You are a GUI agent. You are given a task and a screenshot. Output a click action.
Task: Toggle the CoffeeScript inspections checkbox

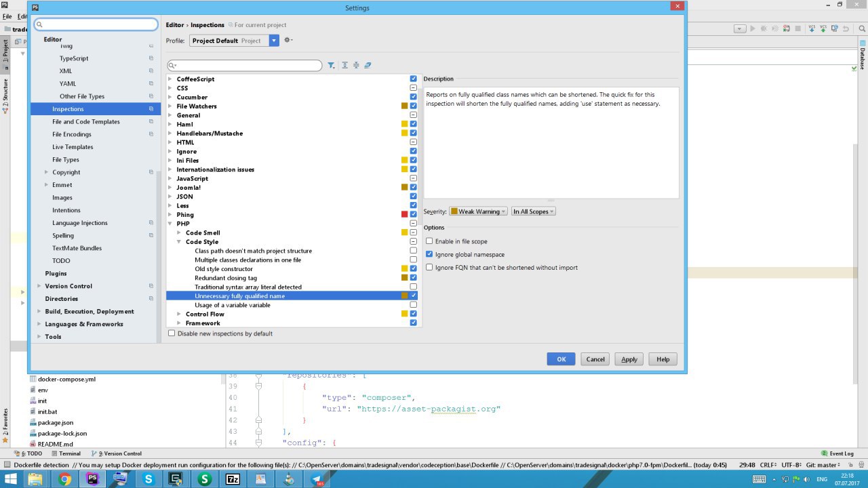[414, 79]
